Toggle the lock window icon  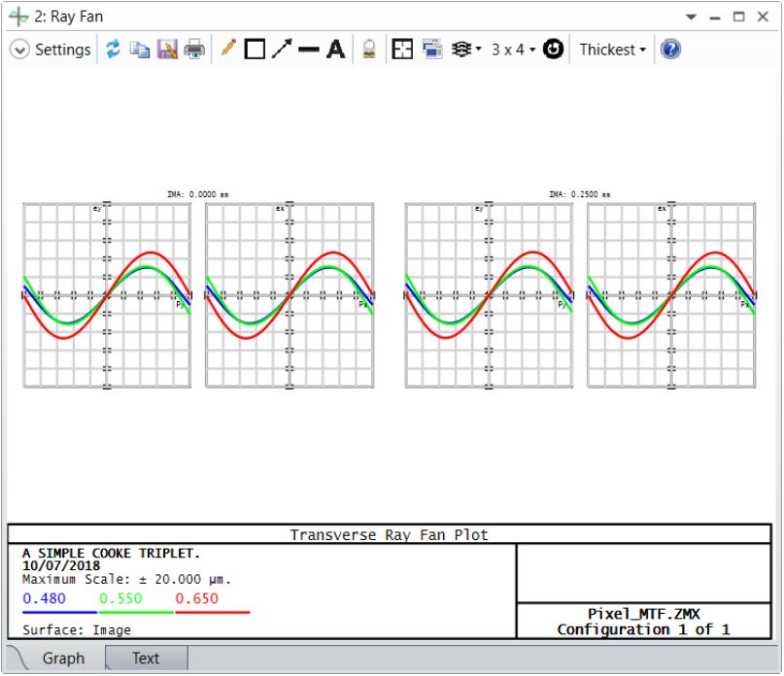(x=369, y=49)
